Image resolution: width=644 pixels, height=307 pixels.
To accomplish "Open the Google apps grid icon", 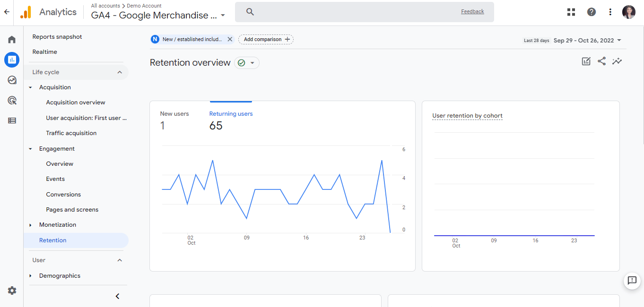I will pyautogui.click(x=571, y=12).
